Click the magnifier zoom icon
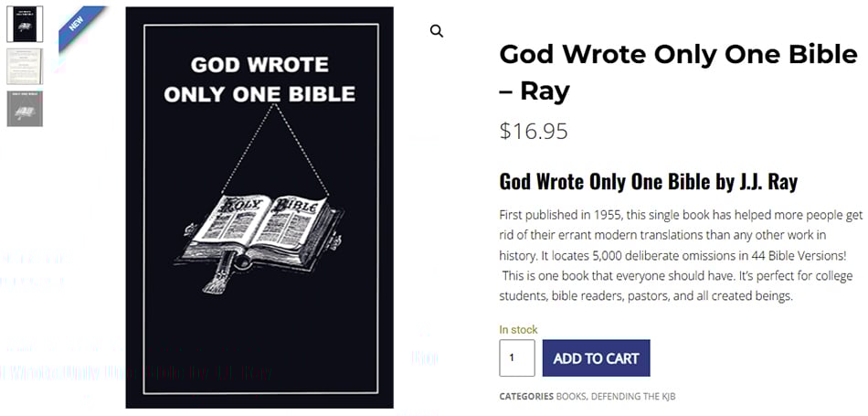Image resolution: width=868 pixels, height=416 pixels. [437, 31]
